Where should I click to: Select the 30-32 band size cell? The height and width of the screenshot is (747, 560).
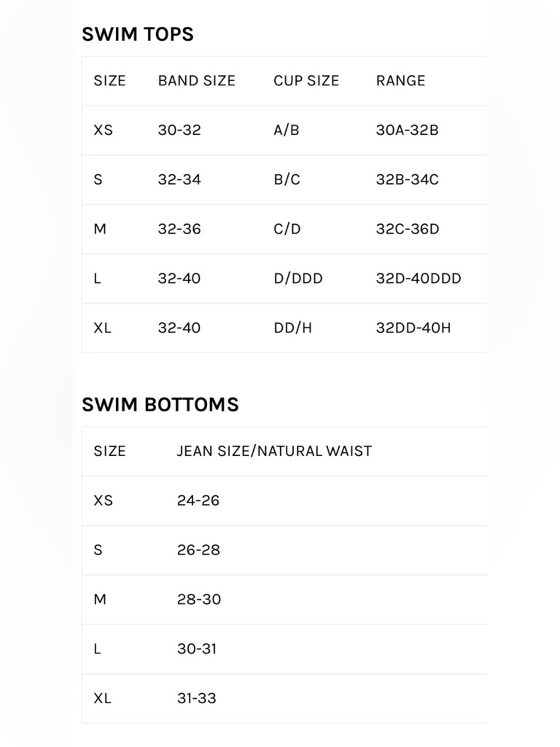(179, 130)
